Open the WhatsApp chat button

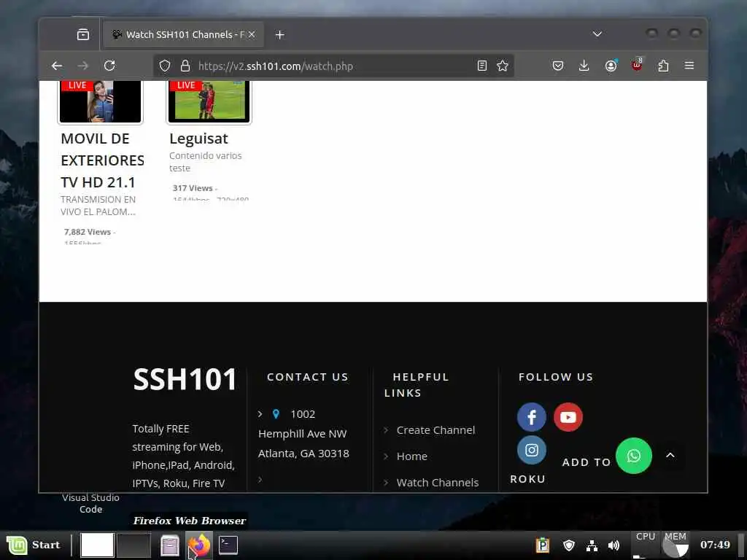[634, 456]
